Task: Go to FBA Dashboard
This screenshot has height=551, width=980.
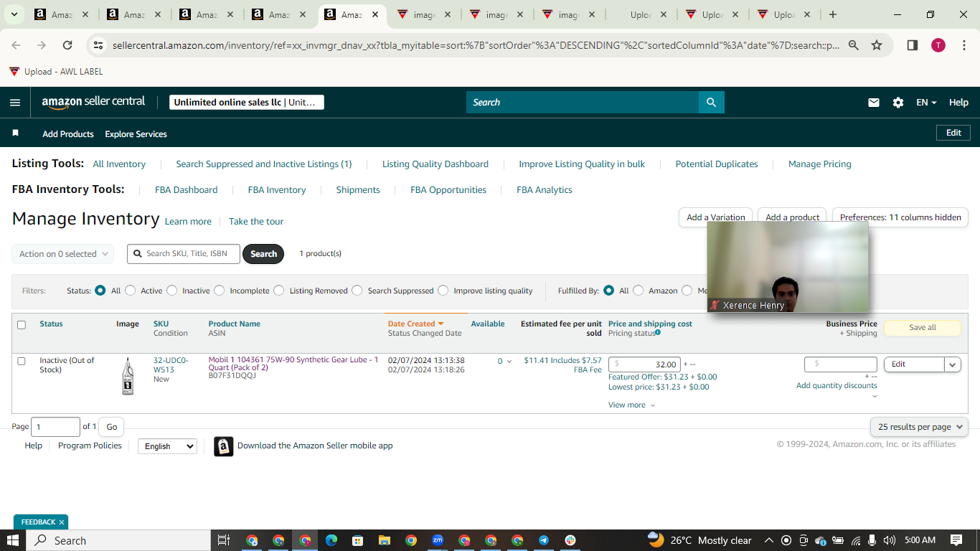Action: point(187,190)
